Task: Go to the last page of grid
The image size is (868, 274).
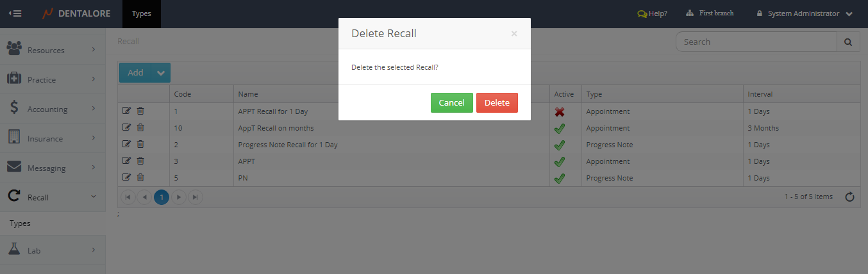Action: (196, 197)
